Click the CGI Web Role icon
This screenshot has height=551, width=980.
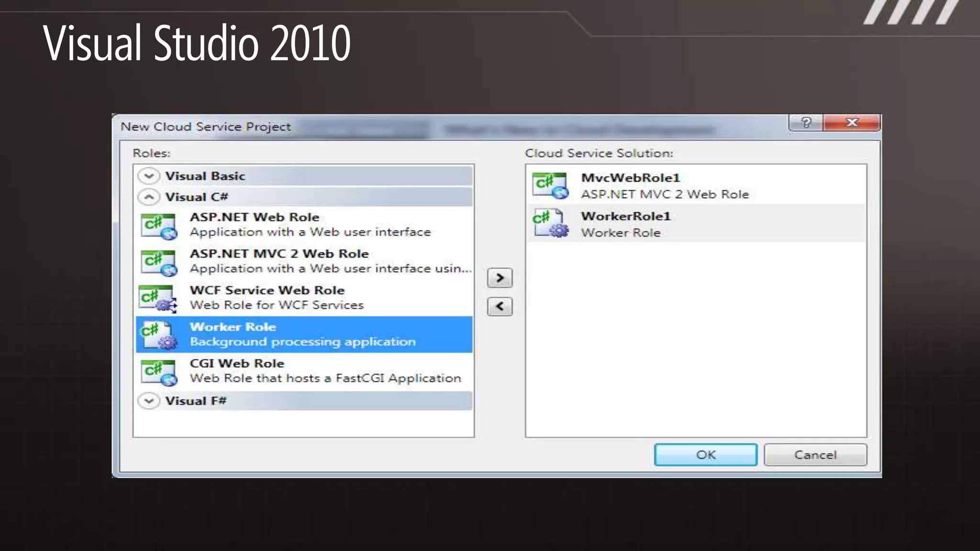click(159, 372)
